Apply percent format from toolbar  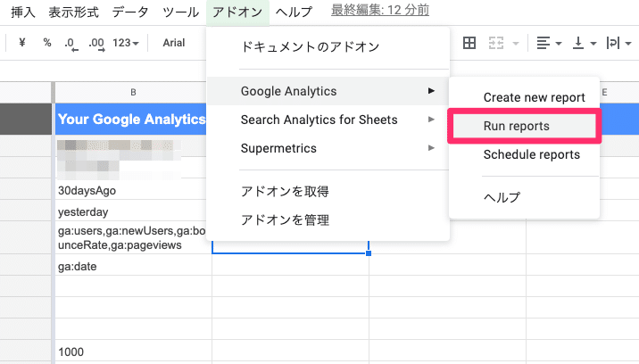[46, 43]
